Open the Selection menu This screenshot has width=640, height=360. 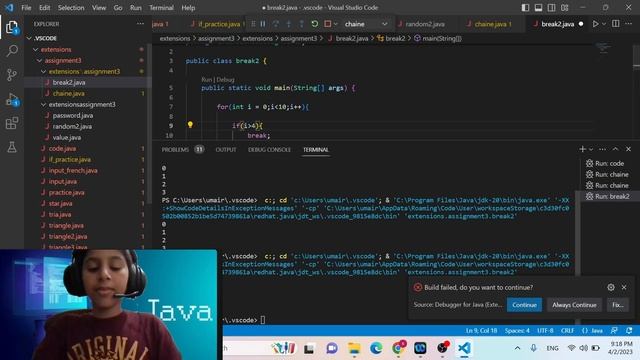click(71, 8)
